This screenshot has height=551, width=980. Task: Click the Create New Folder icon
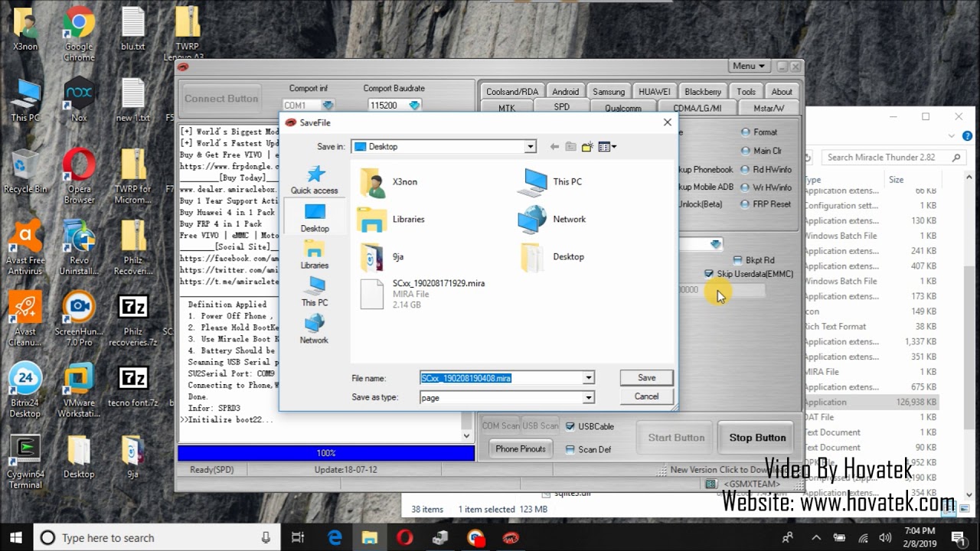587,147
